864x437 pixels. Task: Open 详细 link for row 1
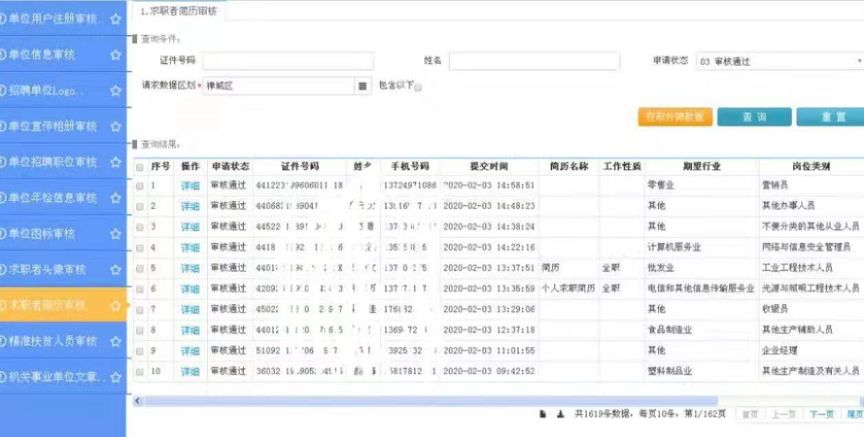point(190,185)
